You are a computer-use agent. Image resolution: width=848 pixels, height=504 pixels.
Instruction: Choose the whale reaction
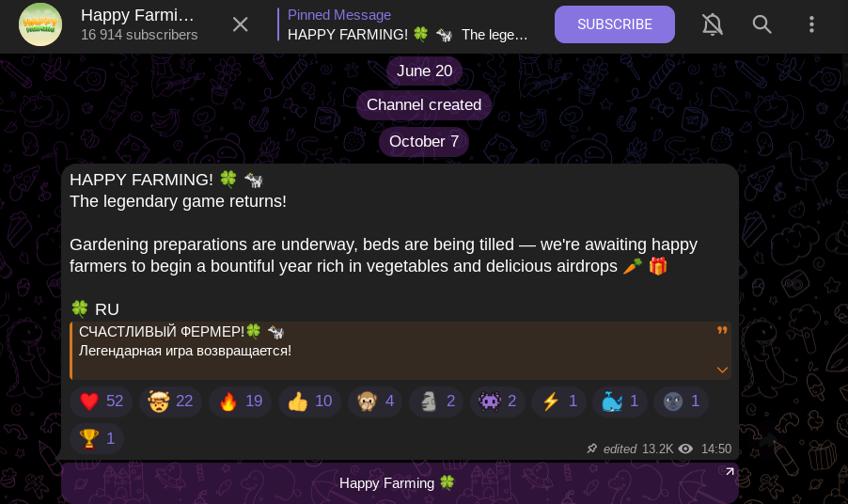[x=620, y=402]
